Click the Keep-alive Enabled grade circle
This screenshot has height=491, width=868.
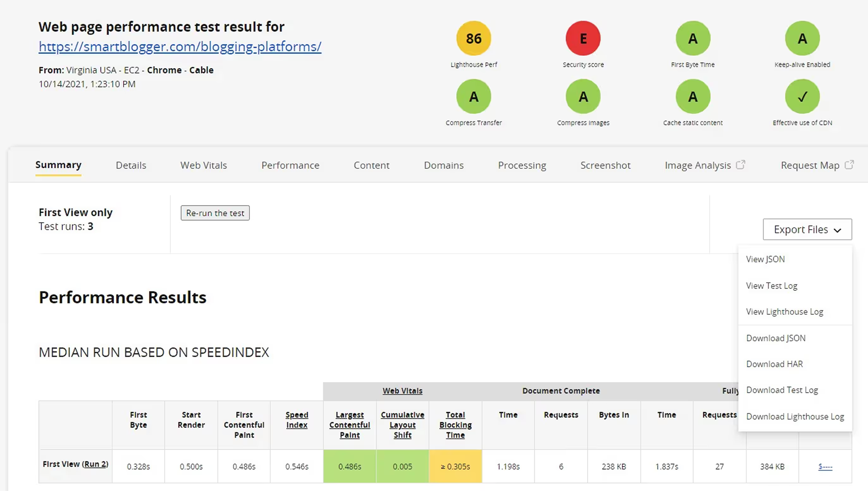pyautogui.click(x=802, y=38)
